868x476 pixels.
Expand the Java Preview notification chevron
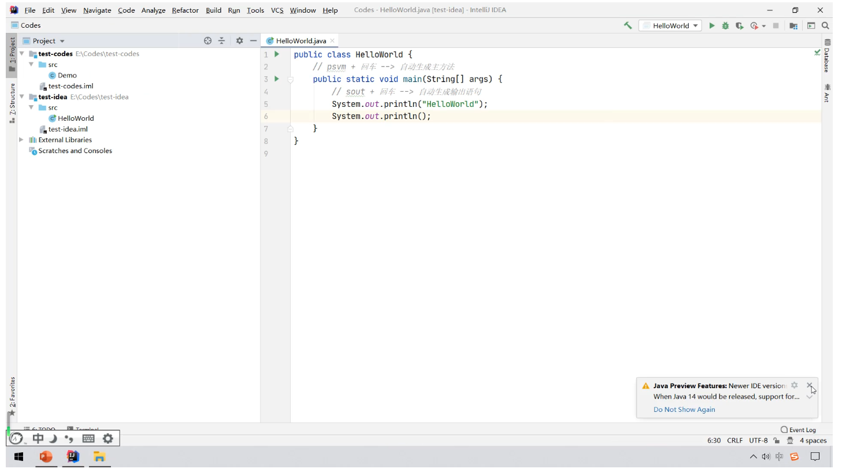click(x=809, y=397)
